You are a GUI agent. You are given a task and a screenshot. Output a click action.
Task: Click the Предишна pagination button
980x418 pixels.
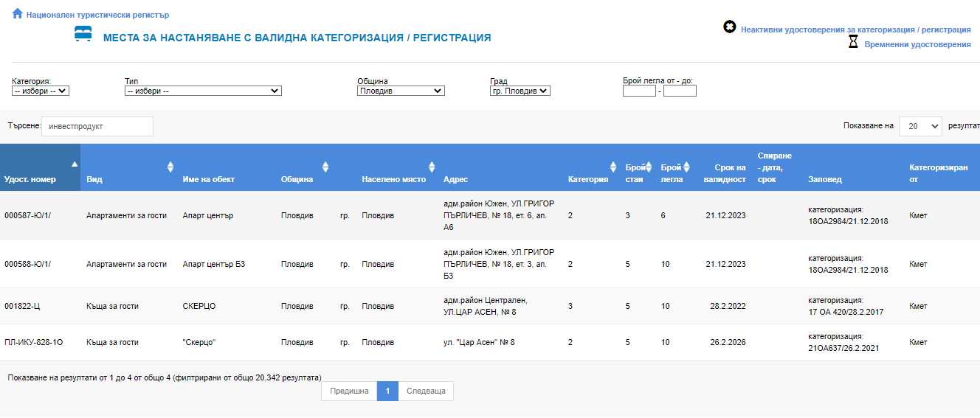tap(349, 391)
